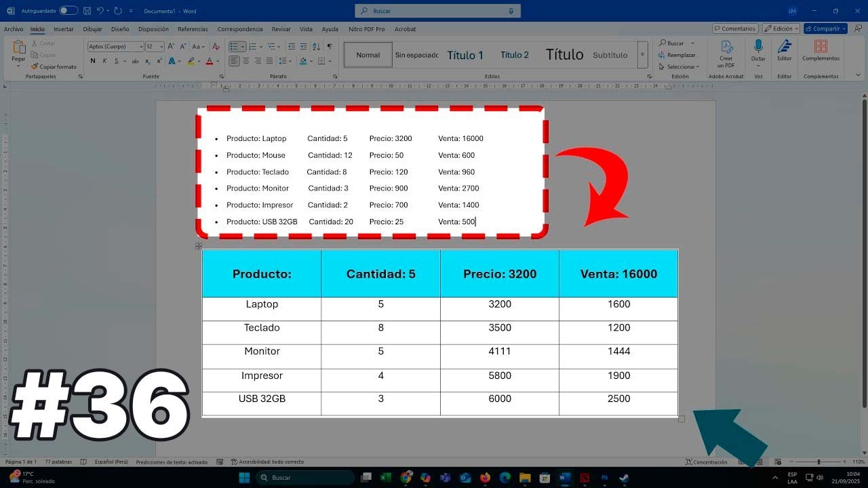Increase the paragraph indent
Image resolution: width=868 pixels, height=488 pixels.
coord(304,47)
